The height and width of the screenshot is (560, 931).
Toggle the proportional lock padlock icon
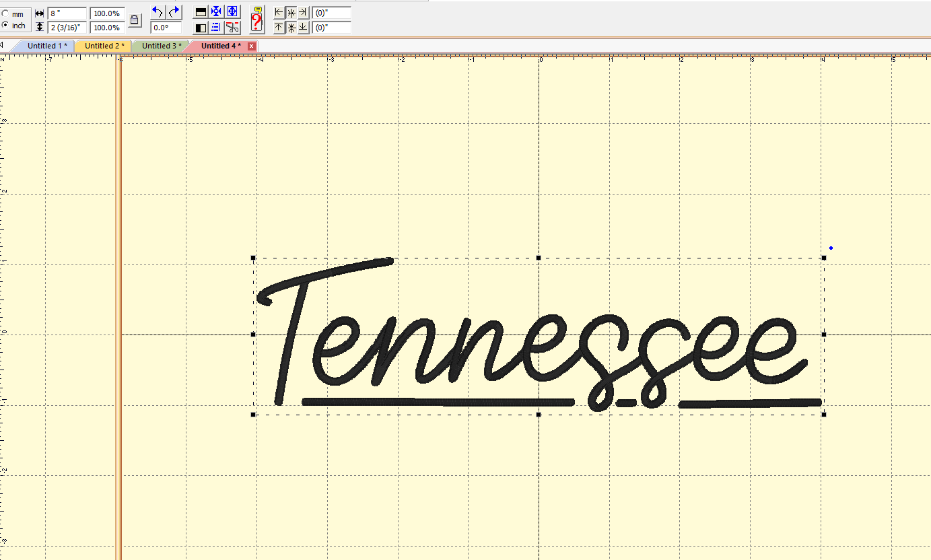(135, 20)
